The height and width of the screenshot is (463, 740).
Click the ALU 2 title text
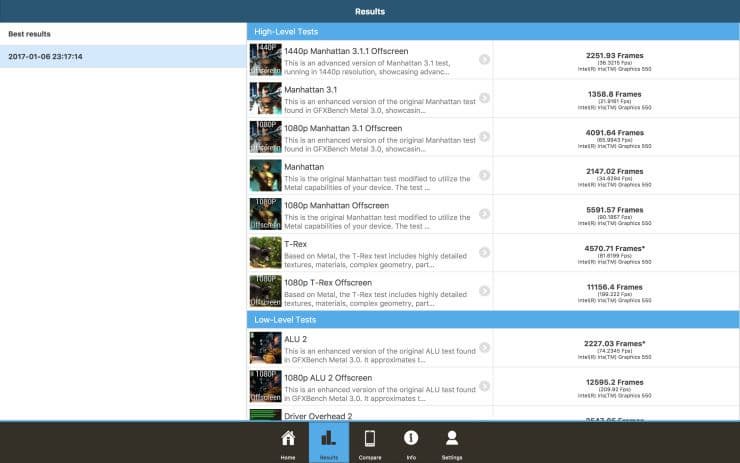(295, 339)
